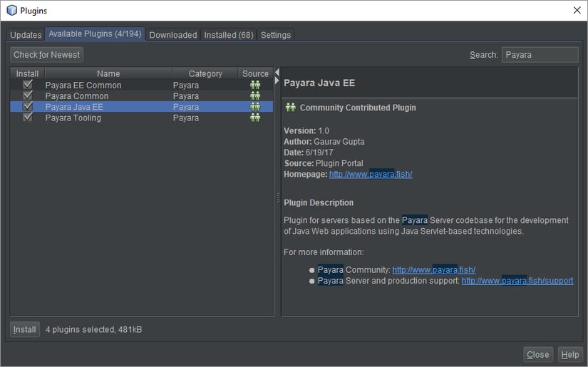Select the Payara Common row name
The height and width of the screenshot is (367, 588).
tap(77, 96)
